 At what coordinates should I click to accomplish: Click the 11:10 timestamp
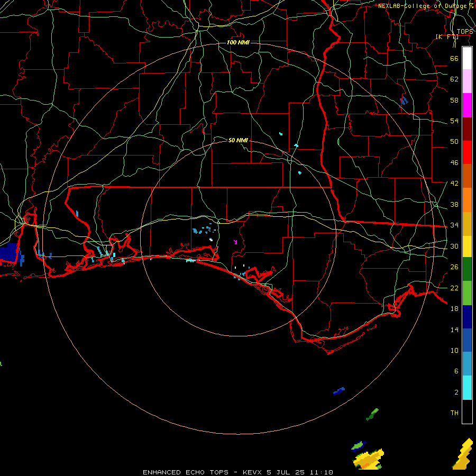tap(322, 472)
